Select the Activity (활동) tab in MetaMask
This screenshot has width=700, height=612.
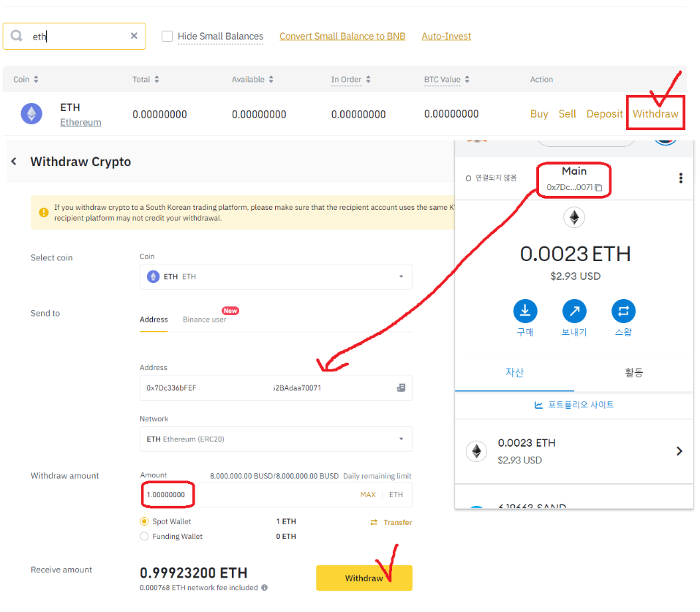[633, 372]
